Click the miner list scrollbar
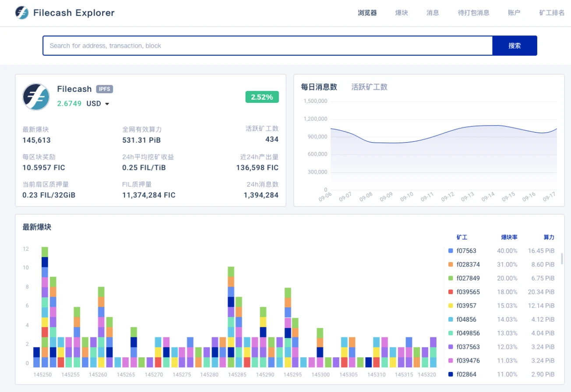 tap(562, 258)
